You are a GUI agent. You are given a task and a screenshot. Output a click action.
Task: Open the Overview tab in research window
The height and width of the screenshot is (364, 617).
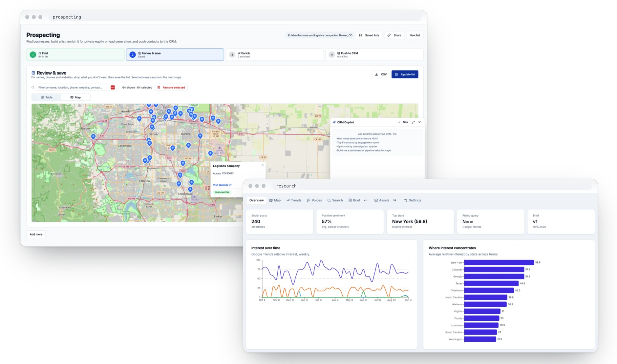pyautogui.click(x=256, y=200)
